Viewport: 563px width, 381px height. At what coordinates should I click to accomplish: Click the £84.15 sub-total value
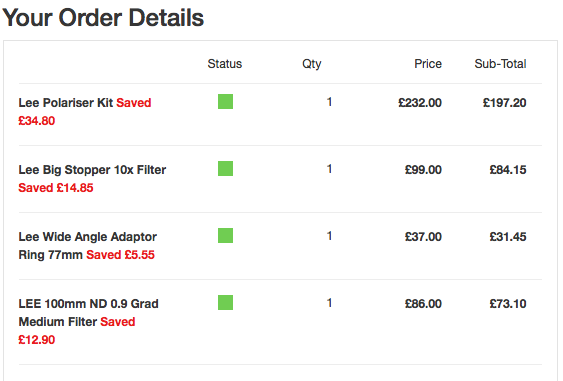pyautogui.click(x=508, y=170)
